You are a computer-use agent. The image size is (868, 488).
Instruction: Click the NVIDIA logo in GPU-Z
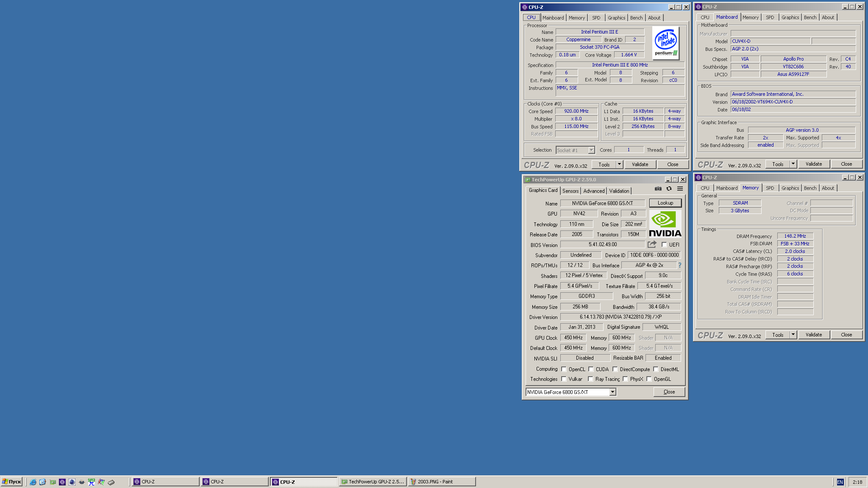(665, 224)
